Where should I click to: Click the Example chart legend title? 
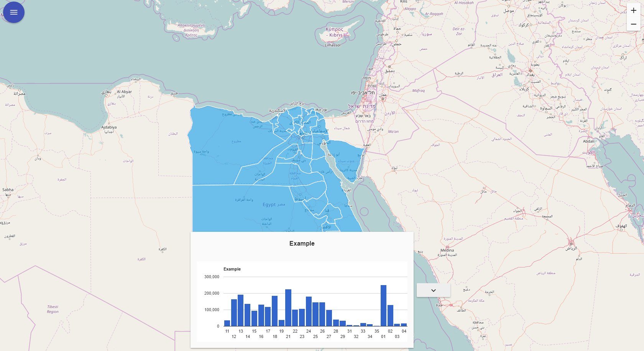pyautogui.click(x=232, y=269)
